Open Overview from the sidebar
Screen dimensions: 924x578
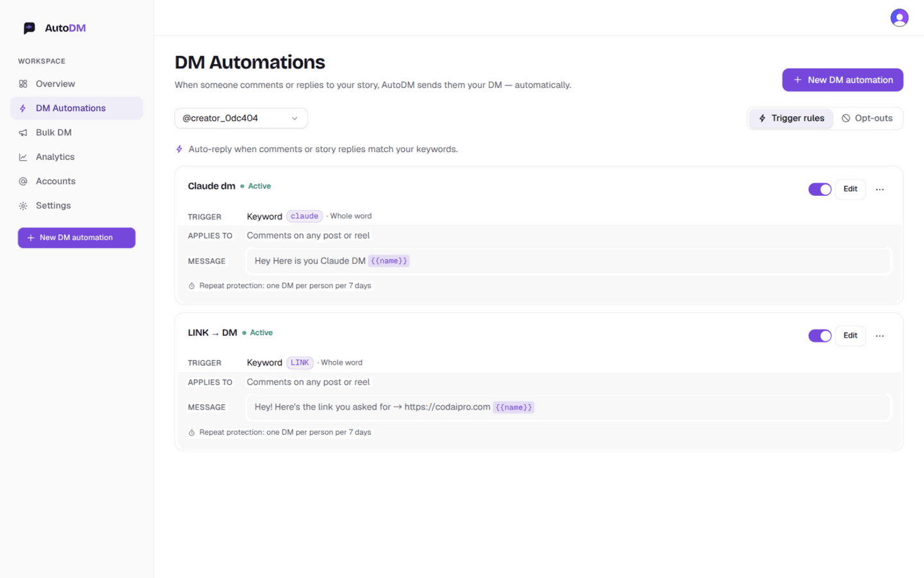pos(76,83)
